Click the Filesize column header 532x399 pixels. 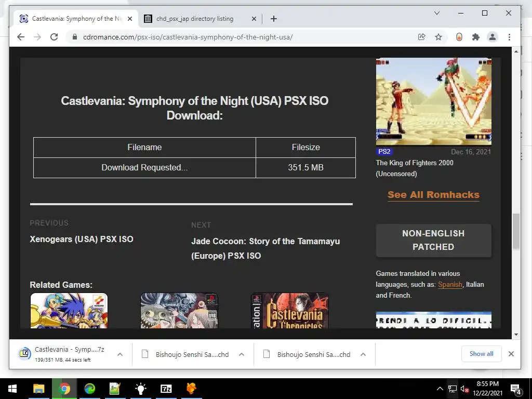[305, 147]
